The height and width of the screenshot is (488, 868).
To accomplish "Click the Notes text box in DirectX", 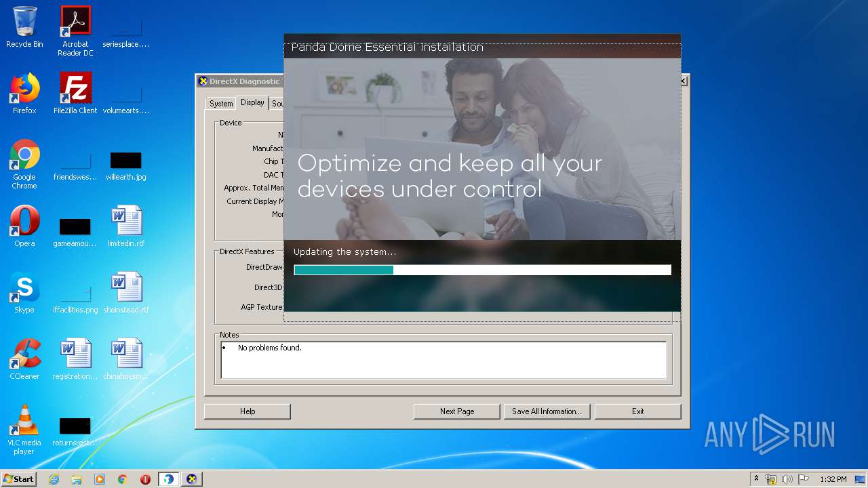I will pyautogui.click(x=443, y=360).
